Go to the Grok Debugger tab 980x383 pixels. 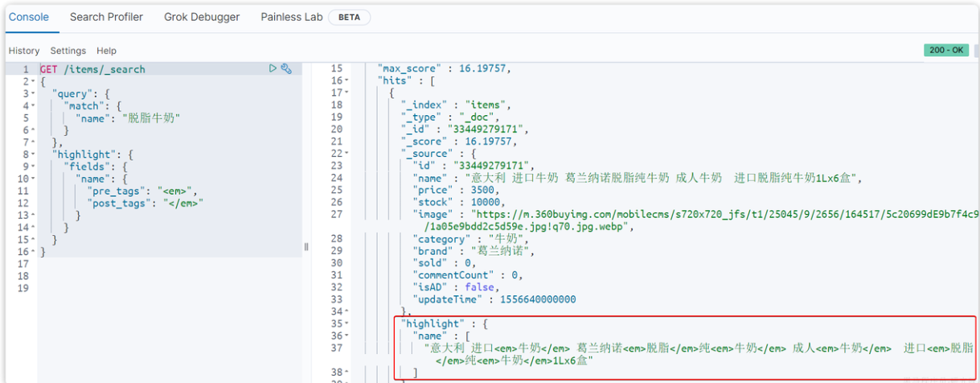coord(202,17)
